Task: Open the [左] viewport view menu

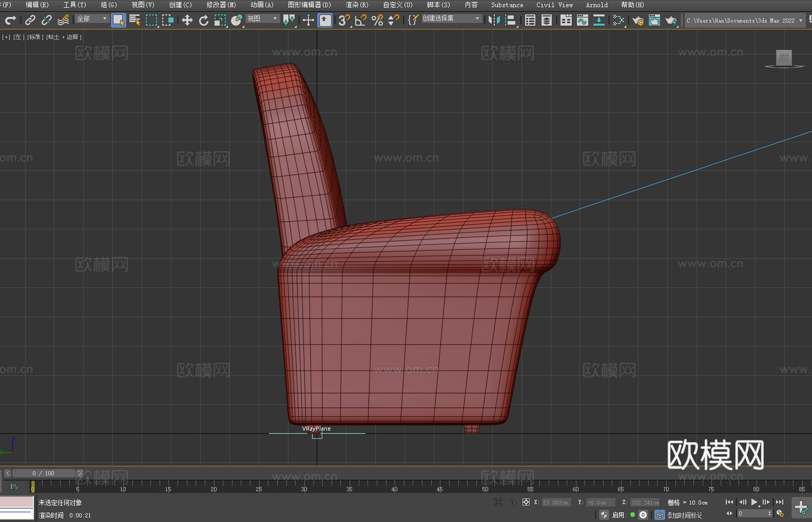Action: [19, 37]
